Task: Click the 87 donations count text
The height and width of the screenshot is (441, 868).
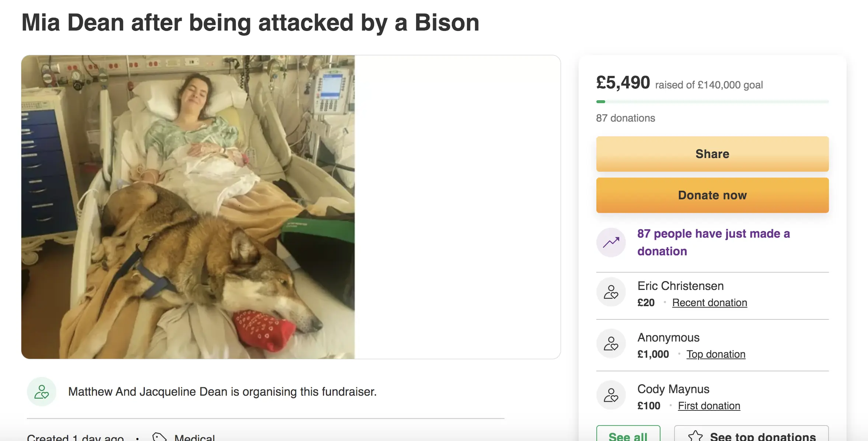Action: (625, 118)
